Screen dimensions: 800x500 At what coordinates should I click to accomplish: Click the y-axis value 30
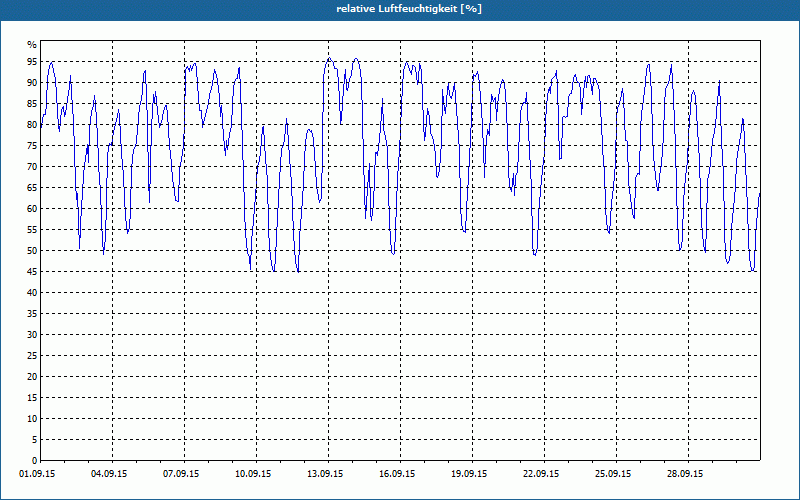coord(32,335)
